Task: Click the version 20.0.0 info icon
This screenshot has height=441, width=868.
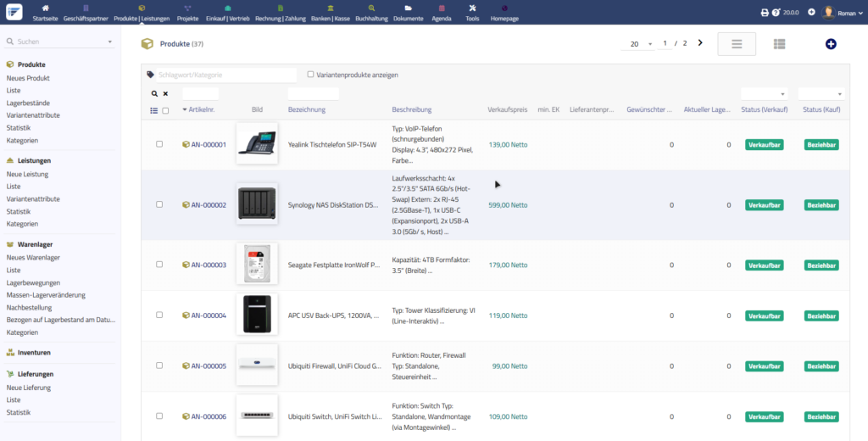Action: [x=776, y=12]
